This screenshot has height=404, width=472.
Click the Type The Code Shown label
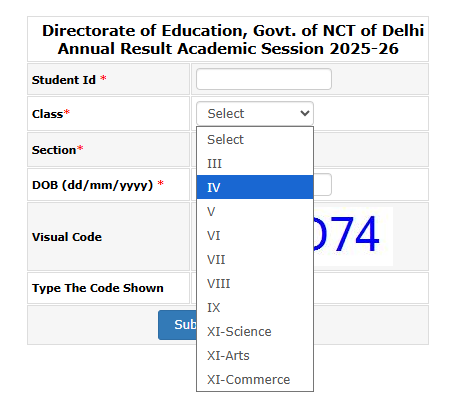coord(98,288)
